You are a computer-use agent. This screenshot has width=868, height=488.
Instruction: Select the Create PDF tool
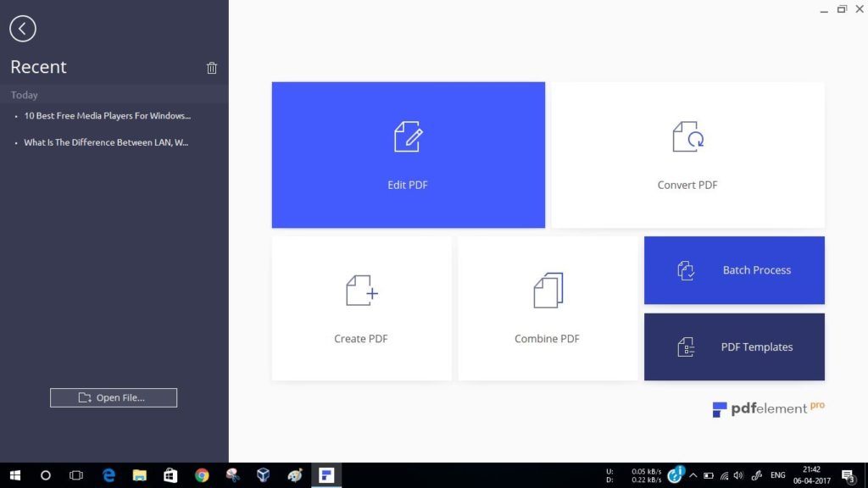click(x=361, y=308)
